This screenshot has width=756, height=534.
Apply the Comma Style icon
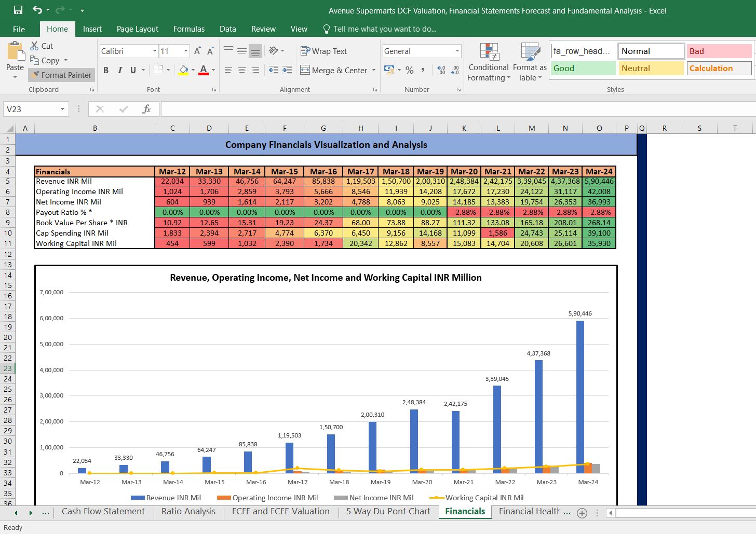click(x=423, y=70)
